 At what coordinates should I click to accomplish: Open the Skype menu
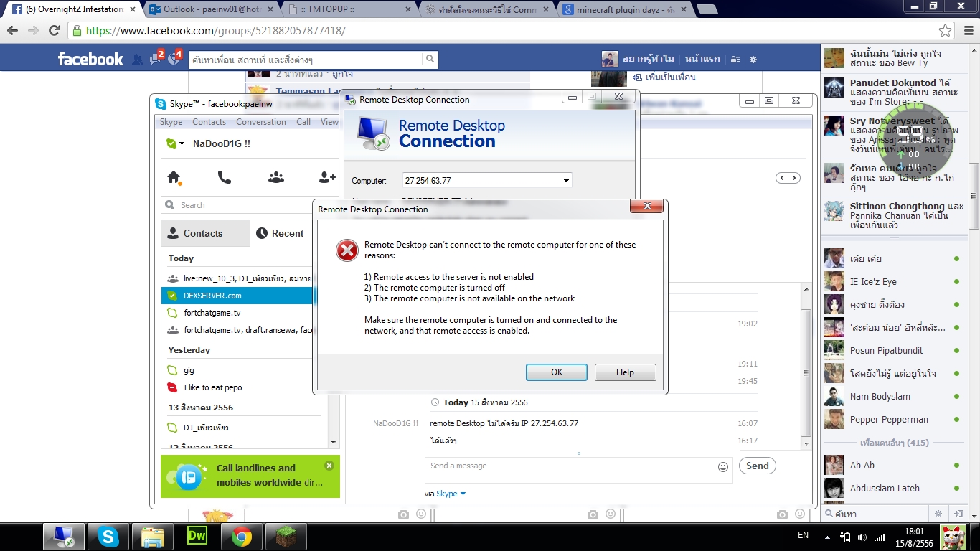pos(171,122)
